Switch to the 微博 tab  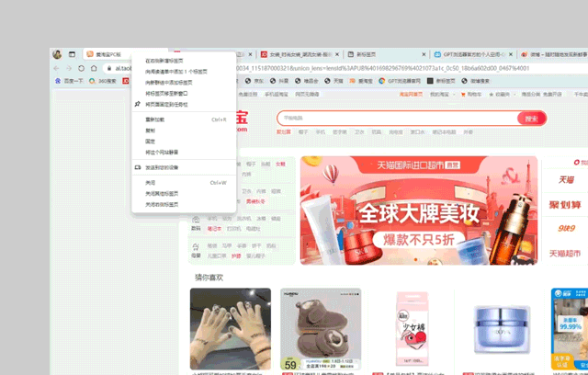[x=554, y=54]
